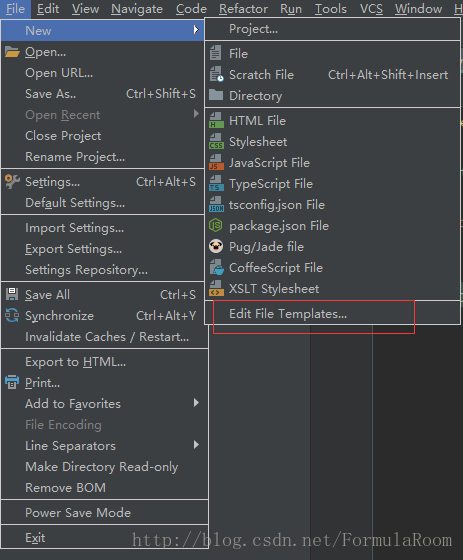Expand the Add to Favorites submenu arrow

[x=196, y=403]
